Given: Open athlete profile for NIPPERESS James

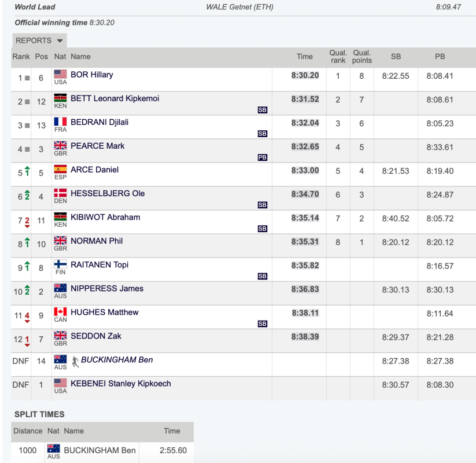Looking at the screenshot, I should click(x=107, y=288).
